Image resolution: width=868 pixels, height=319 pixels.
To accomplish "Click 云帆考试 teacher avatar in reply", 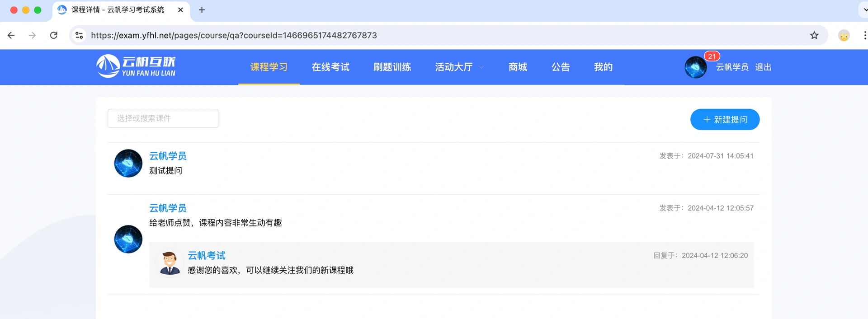I will coord(170,263).
